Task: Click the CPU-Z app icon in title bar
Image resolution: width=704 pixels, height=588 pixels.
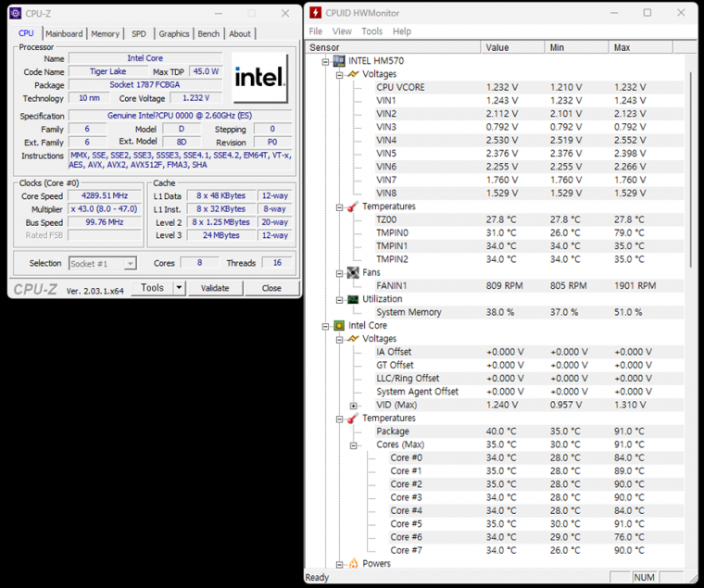Action: 15,14
